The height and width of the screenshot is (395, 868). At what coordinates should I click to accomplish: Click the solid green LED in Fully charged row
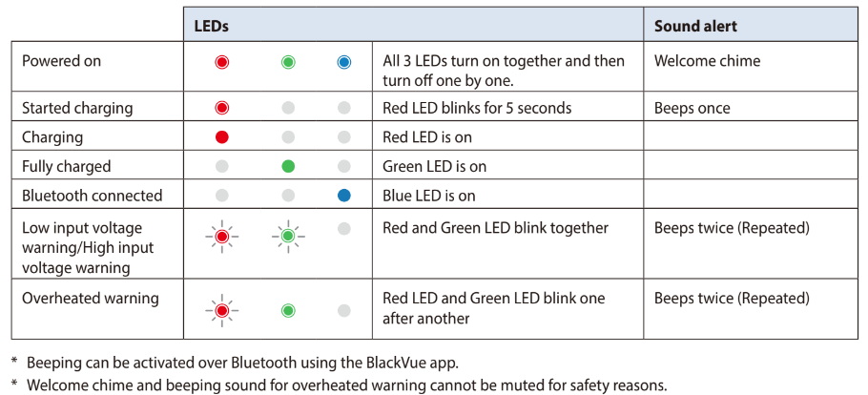pyautogui.click(x=288, y=166)
